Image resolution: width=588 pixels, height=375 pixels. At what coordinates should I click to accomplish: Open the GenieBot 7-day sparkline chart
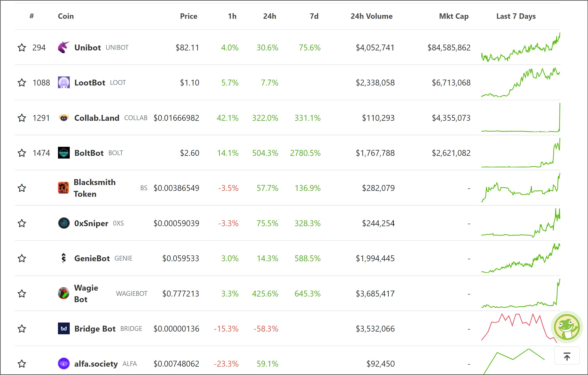point(521,258)
